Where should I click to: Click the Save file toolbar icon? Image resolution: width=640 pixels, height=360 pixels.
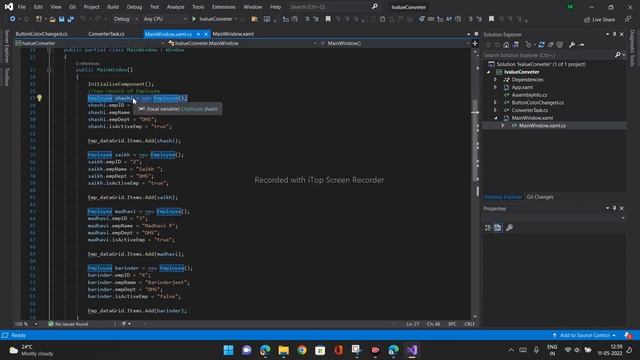[x=62, y=19]
